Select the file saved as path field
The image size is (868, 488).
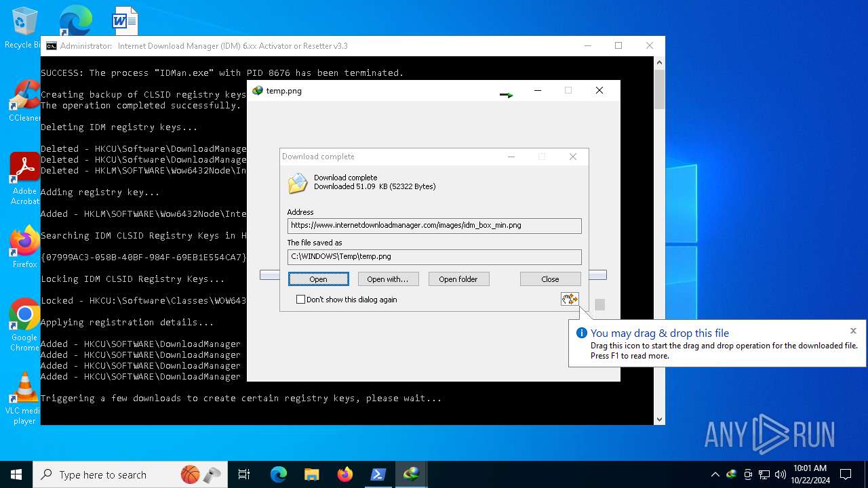[434, 257]
